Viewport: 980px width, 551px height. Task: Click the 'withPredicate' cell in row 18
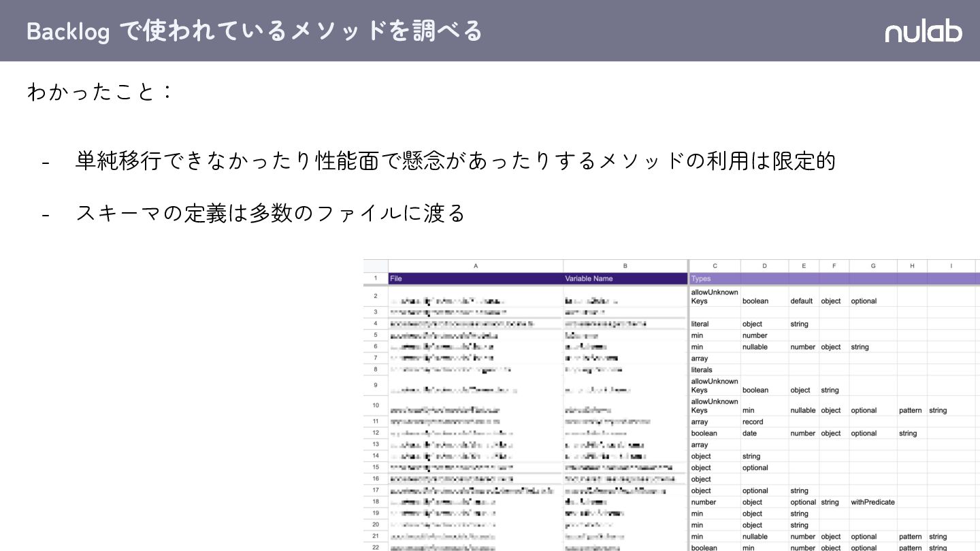click(x=873, y=502)
